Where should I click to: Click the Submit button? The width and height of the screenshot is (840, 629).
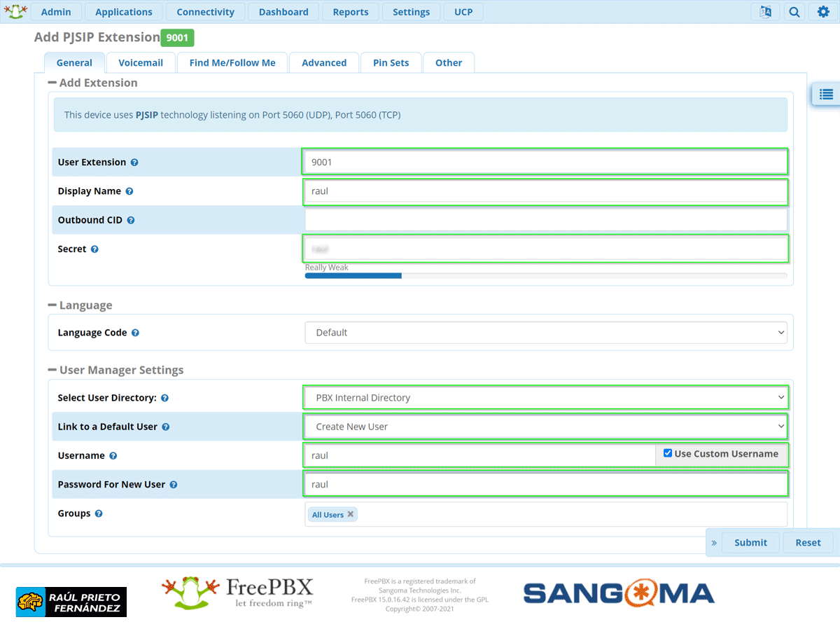coord(750,542)
